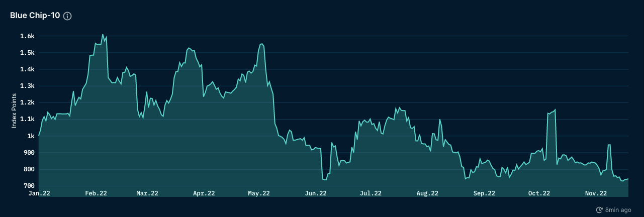Click the 1k y-axis label
Viewport: 644px width, 217px height.
pyautogui.click(x=31, y=136)
